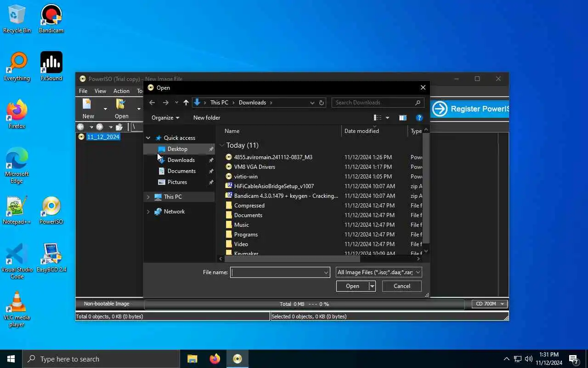
Task: Click PowerISO's up-folder icon beside path box
Action: coord(119,127)
